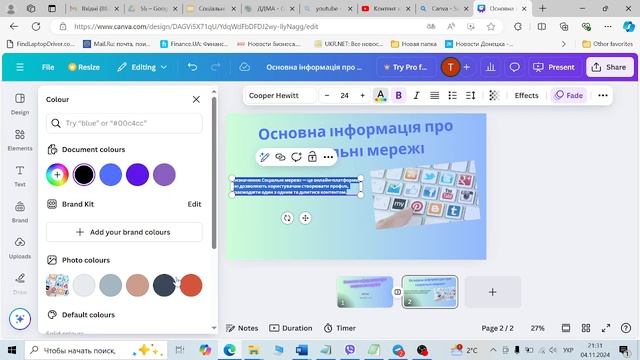Select the blue document colour
Viewport: 640px width, 360px height.
111,175
